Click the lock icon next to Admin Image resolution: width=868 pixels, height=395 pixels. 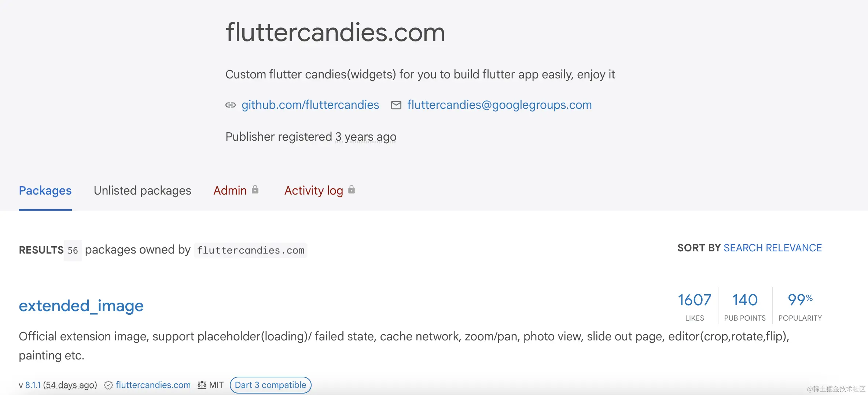(255, 190)
